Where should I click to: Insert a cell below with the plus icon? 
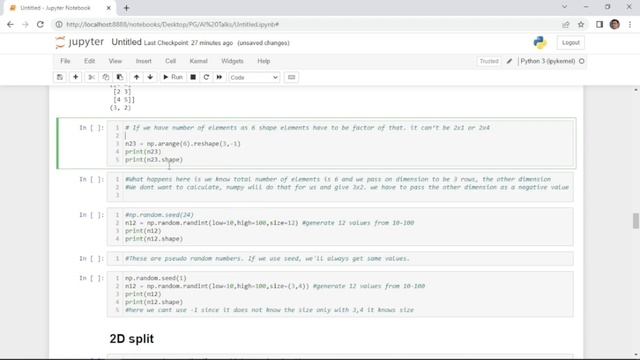[76, 77]
